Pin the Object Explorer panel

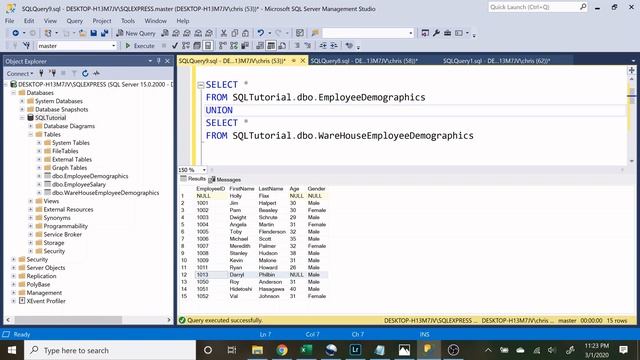[159, 61]
